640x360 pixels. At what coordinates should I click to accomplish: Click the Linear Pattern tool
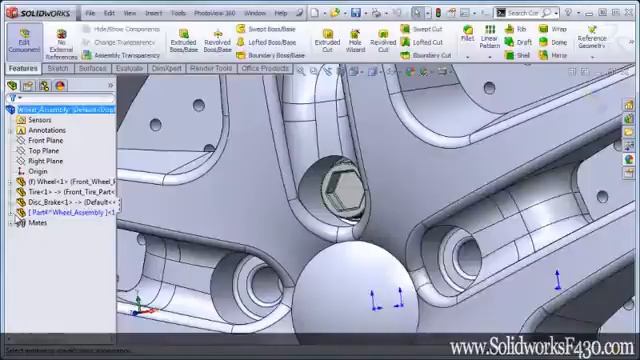[489, 37]
